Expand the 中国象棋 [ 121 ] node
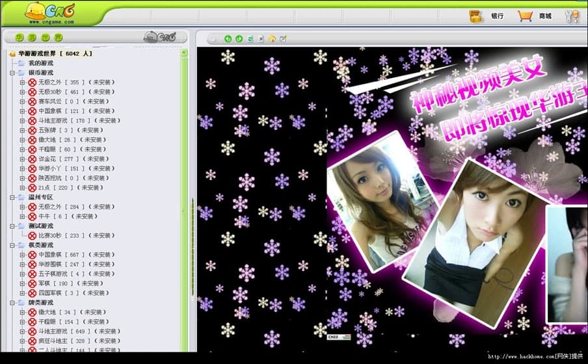588x364 pixels. click(22, 111)
